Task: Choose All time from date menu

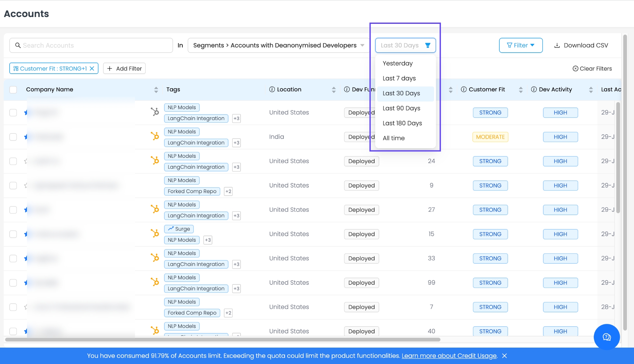Action: pyautogui.click(x=393, y=138)
